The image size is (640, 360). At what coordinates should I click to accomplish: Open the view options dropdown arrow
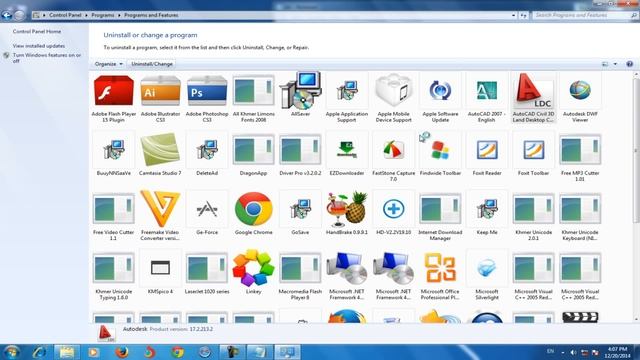(615, 64)
